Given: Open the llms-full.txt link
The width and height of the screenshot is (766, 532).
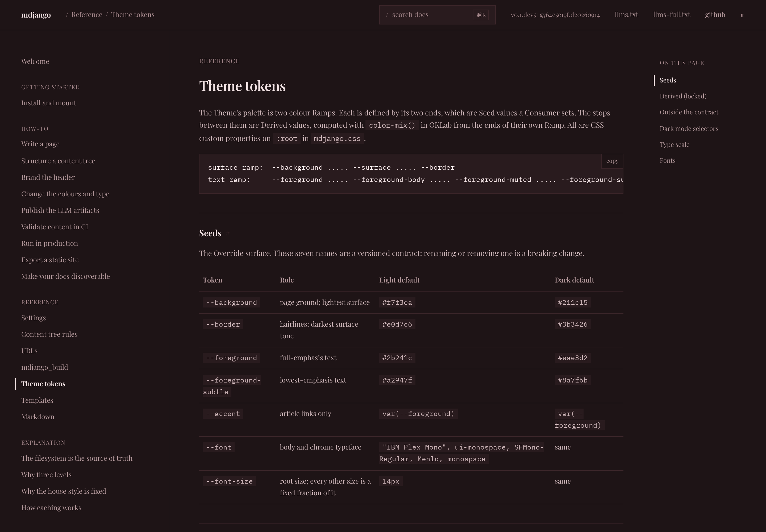Looking at the screenshot, I should (671, 15).
